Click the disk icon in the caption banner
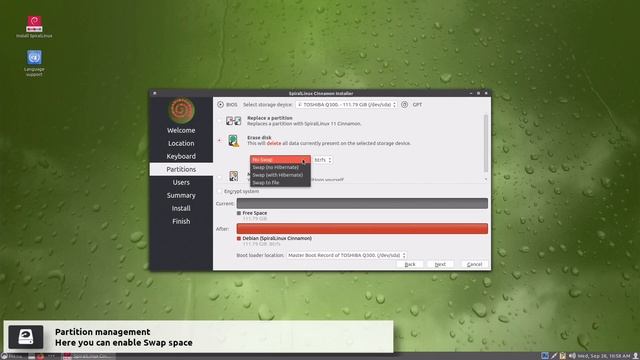640x360 pixels. 26,337
